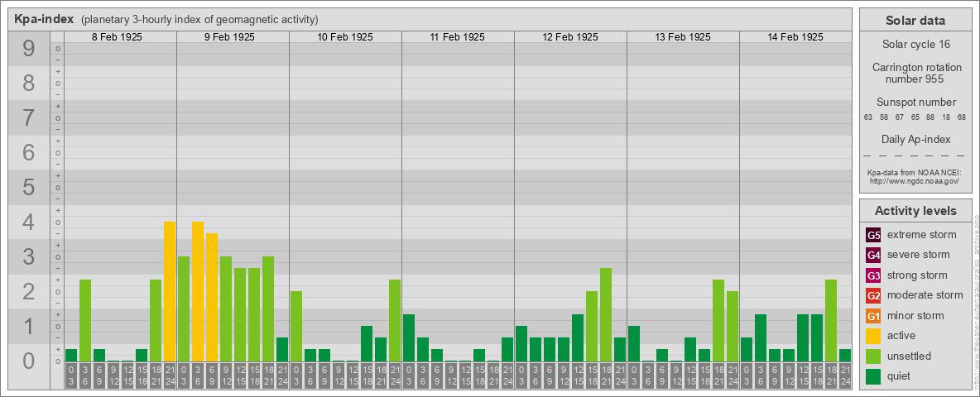Click the light green 8 Feb 3-6 bar
This screenshot has height=397, width=980.
[85, 320]
